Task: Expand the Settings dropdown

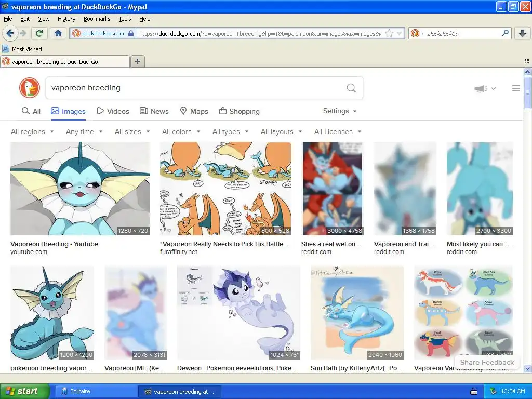Action: tap(340, 111)
